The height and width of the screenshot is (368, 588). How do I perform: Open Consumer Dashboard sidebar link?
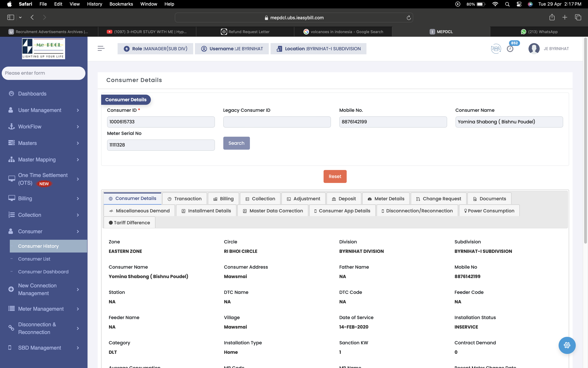[x=43, y=272]
